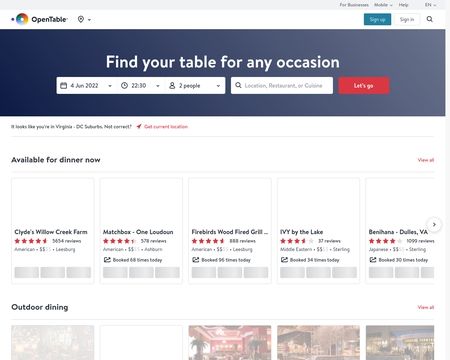Click the person icon in party size field

[172, 86]
